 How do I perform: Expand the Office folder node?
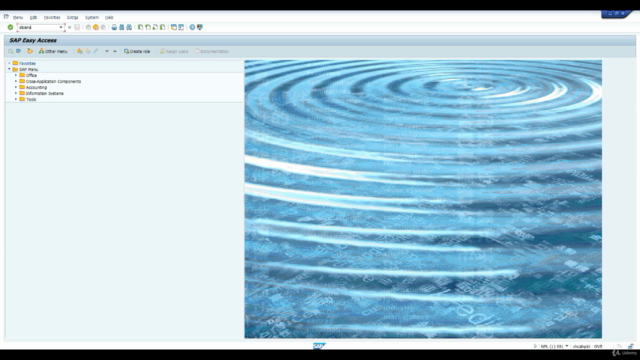tap(16, 76)
